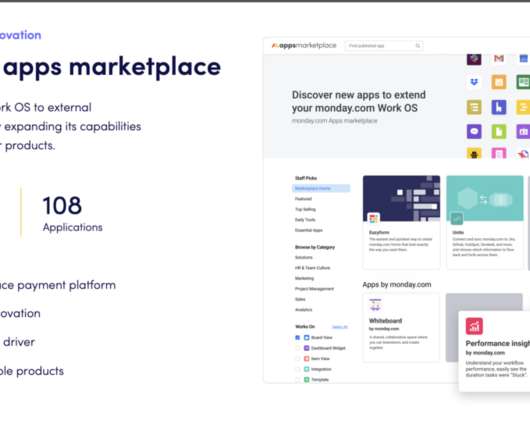Click the purple chat bubble app icon
Screen dimensions: 530x443
click(x=474, y=131)
